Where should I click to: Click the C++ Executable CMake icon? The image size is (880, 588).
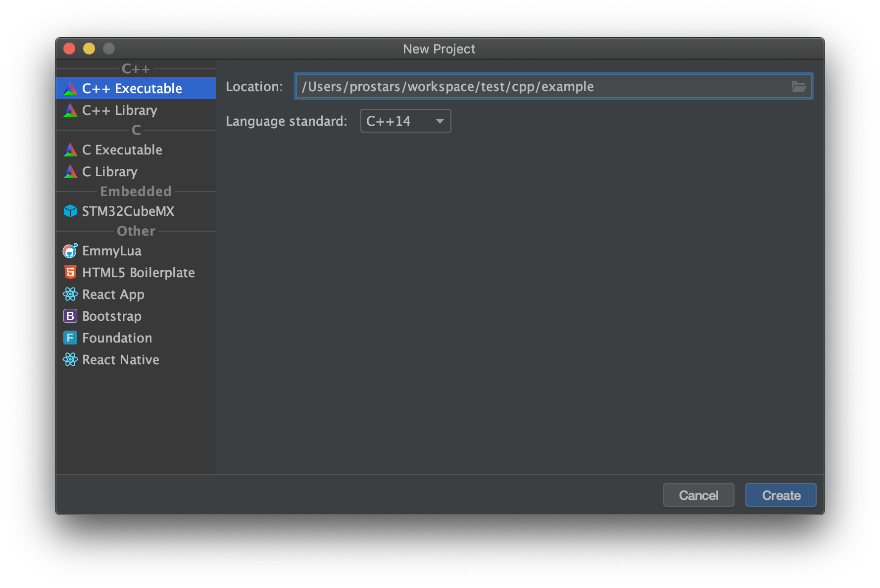pos(70,89)
